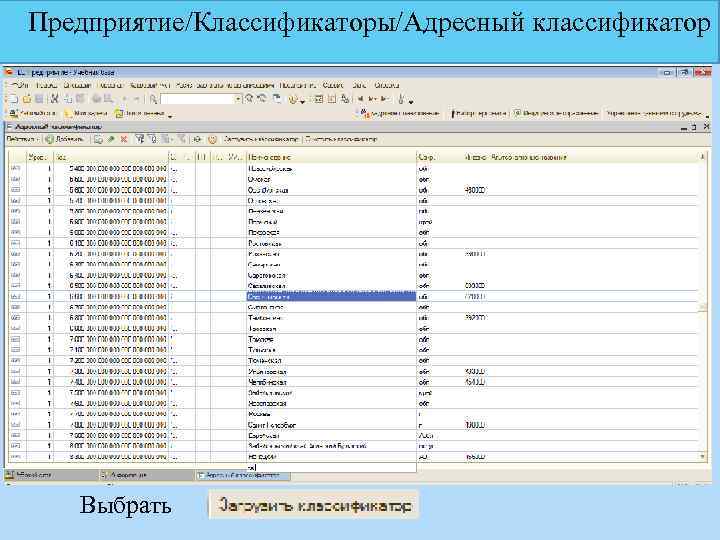Click Загрузить классификатор in the list toolbar
The height and width of the screenshot is (540, 720).
261,139
